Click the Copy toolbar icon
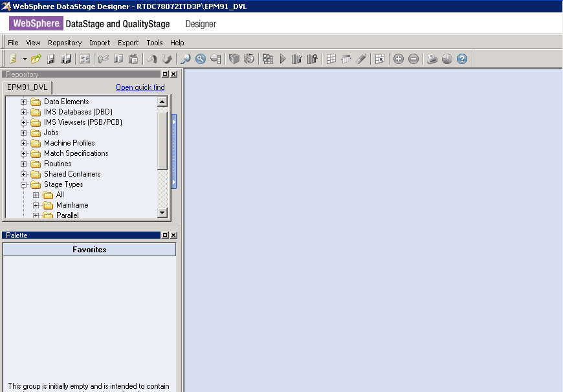The height and width of the screenshot is (392, 563). [118, 58]
